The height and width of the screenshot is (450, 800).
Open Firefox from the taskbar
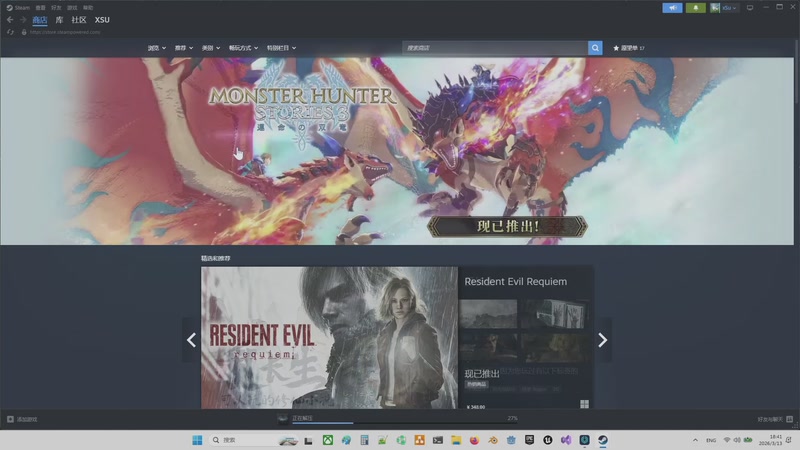[474, 440]
